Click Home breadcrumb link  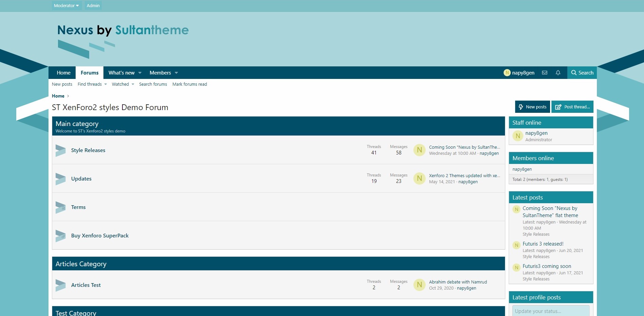pyautogui.click(x=58, y=96)
